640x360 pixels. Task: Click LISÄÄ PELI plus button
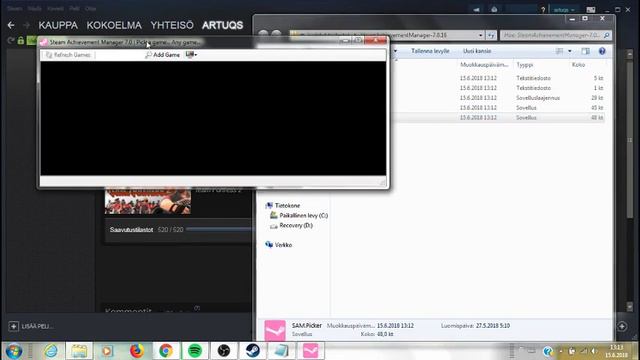tap(13, 326)
